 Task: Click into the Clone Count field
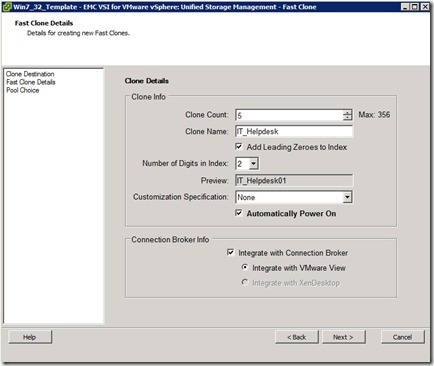[x=289, y=115]
